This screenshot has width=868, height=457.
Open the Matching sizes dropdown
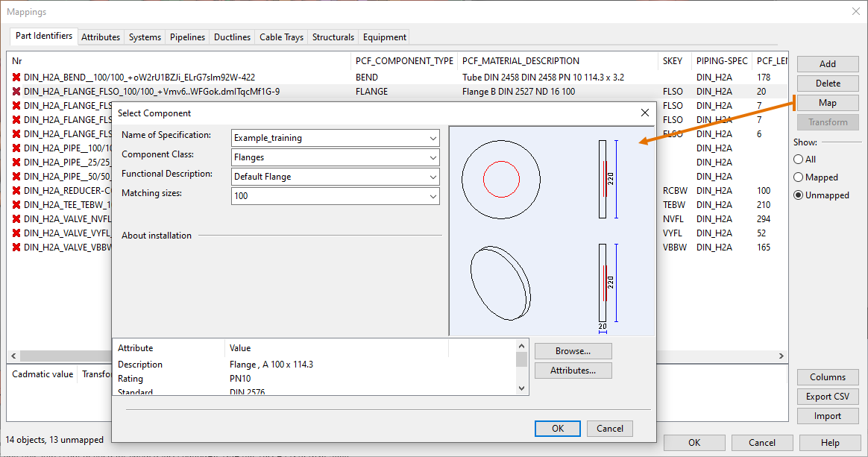click(433, 196)
